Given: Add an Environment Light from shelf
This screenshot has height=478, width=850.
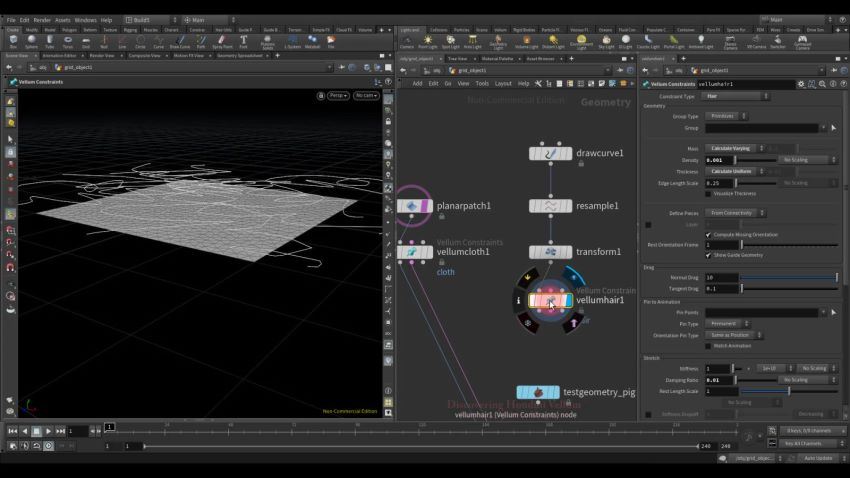Looking at the screenshot, I should pyautogui.click(x=581, y=42).
